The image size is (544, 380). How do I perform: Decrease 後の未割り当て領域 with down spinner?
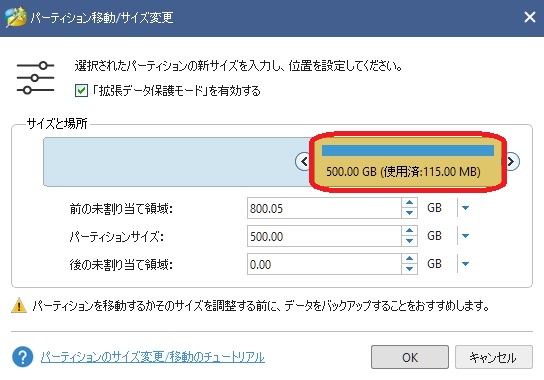(409, 269)
